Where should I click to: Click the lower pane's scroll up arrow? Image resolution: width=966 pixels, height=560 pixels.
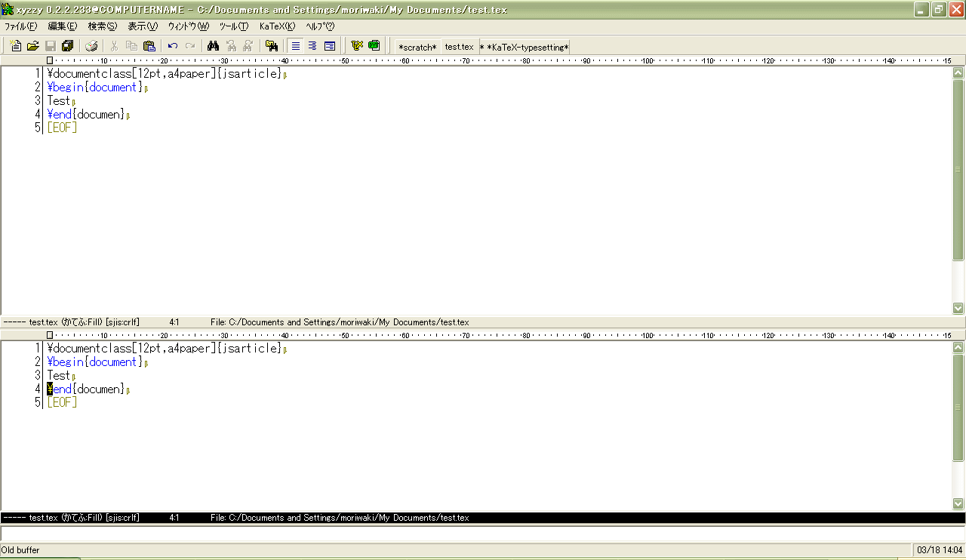pos(958,348)
